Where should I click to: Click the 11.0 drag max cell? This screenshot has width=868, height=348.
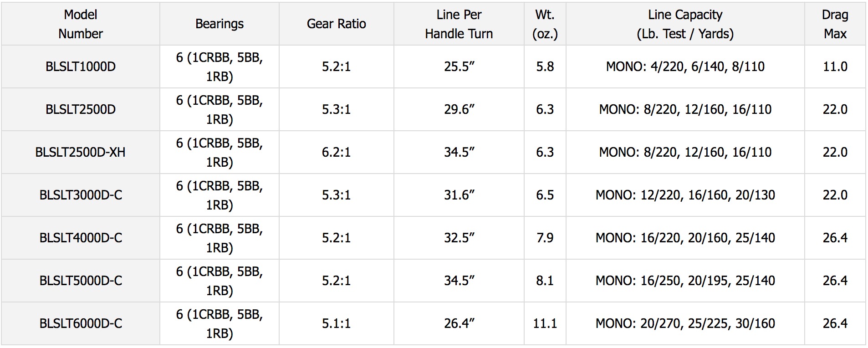point(835,67)
